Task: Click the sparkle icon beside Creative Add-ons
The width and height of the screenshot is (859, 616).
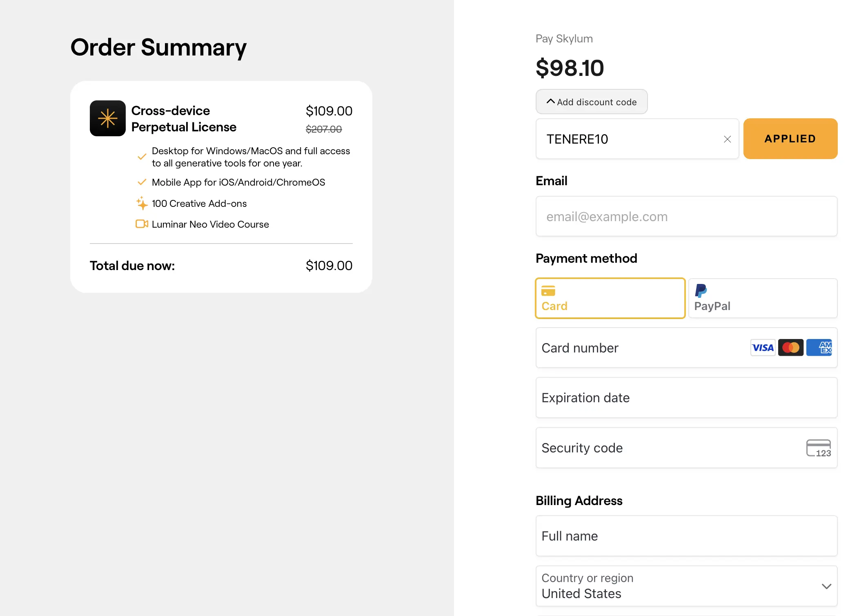Action: 142,203
